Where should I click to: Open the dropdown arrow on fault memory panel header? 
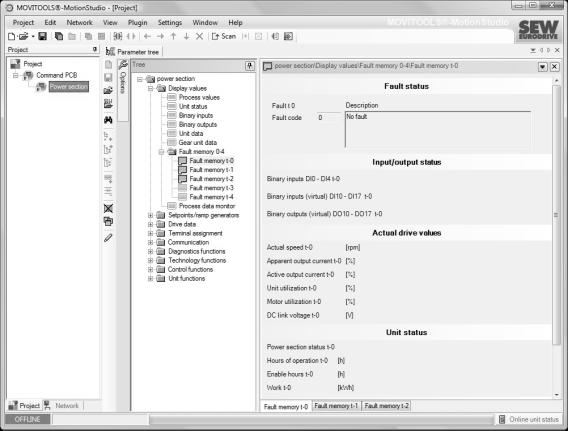pyautogui.click(x=542, y=67)
